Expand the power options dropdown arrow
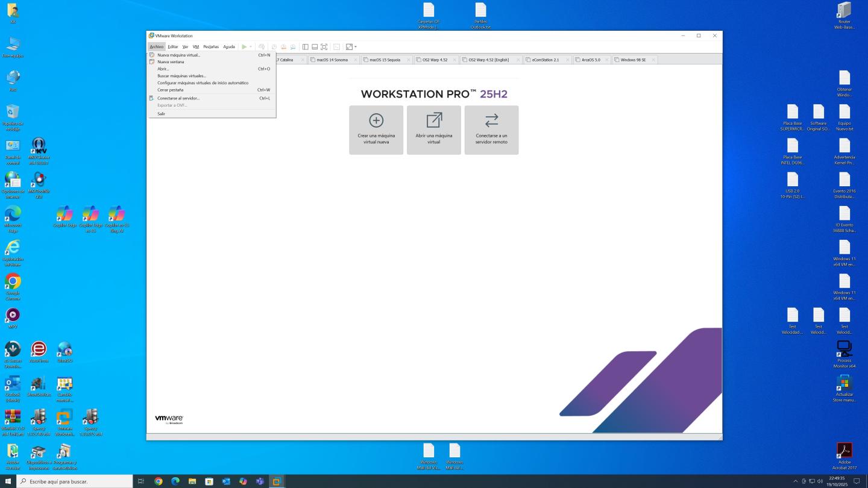 [x=251, y=47]
